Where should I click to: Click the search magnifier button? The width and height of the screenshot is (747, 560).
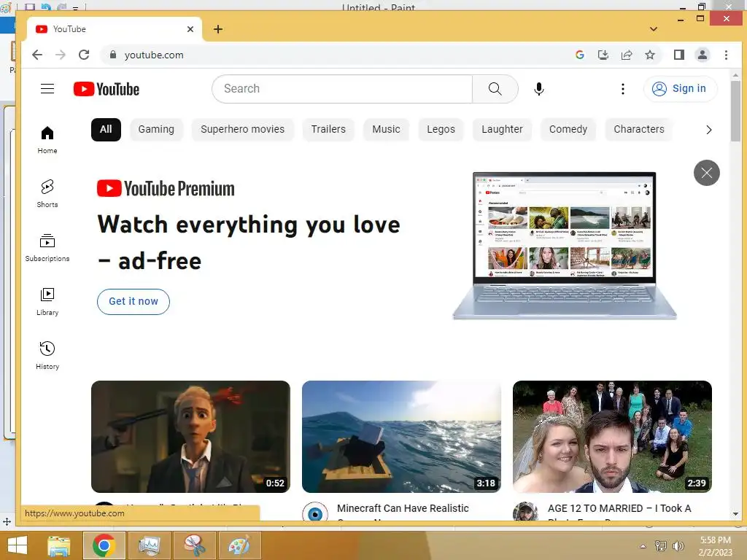(495, 88)
